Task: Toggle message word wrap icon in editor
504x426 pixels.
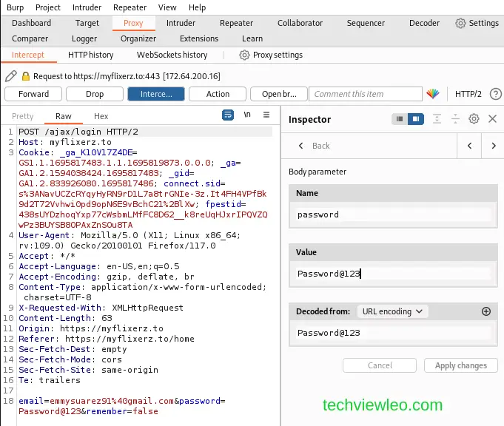Action: 228,115
